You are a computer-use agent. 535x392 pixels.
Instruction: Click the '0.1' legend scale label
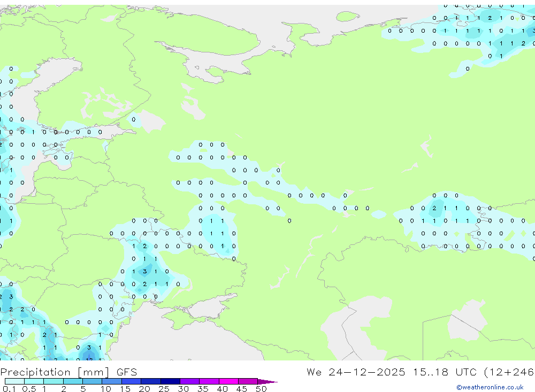coord(9,389)
